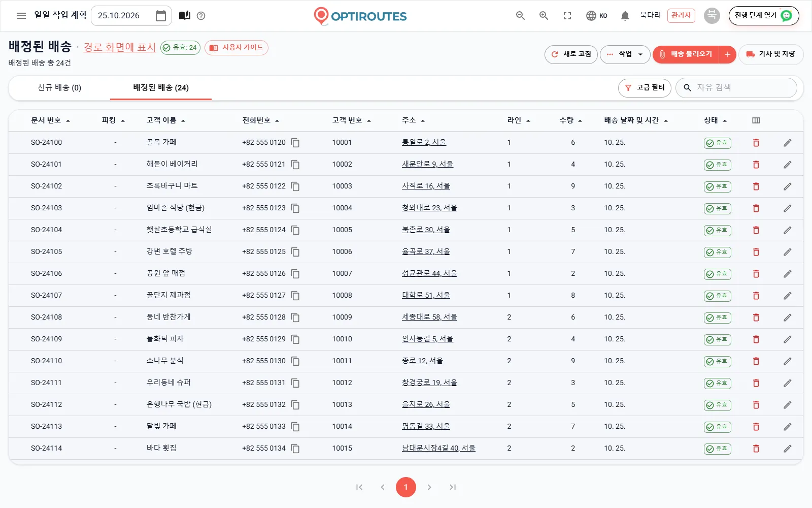
Task: Edit order SO-24112
Action: pos(787,405)
